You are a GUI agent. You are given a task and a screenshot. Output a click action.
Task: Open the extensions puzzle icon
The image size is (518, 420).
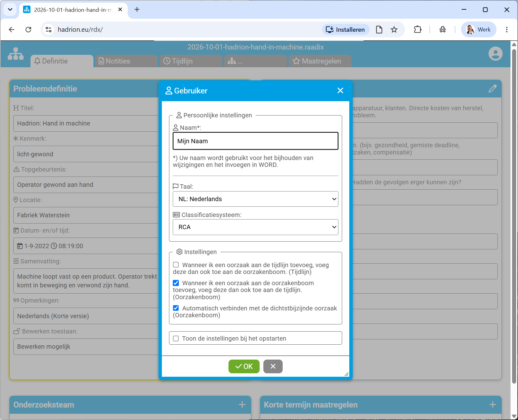[417, 30]
